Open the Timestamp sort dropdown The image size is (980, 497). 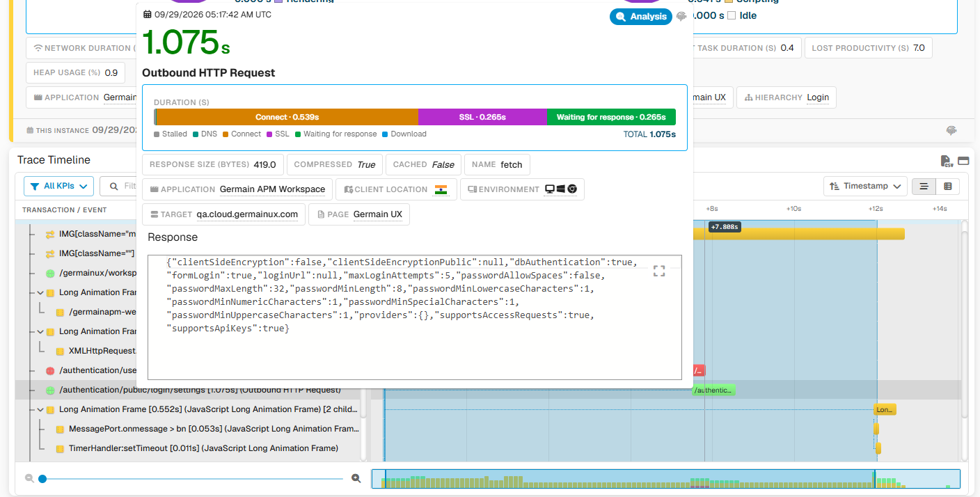pyautogui.click(x=865, y=186)
